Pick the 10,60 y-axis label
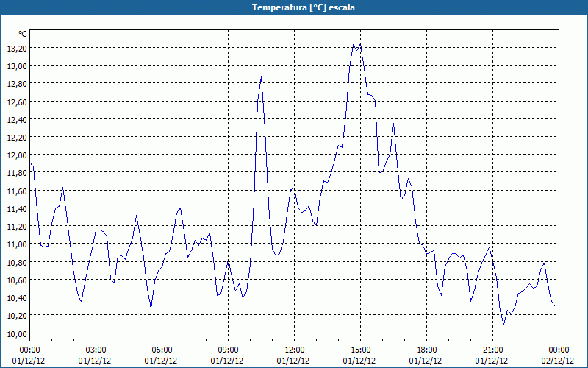The image size is (588, 368). (x=17, y=280)
